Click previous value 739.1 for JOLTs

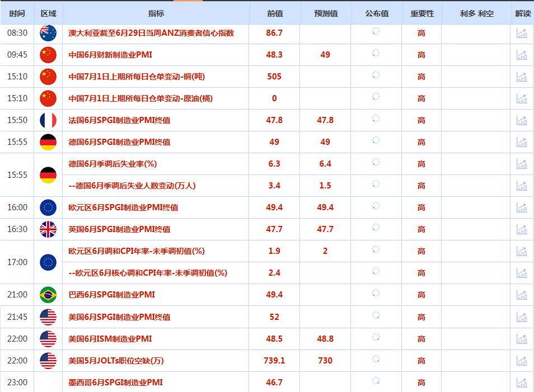point(274,360)
